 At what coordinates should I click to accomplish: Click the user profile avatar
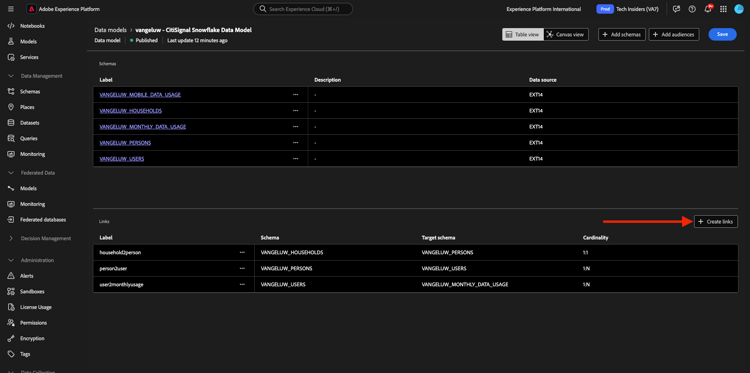(739, 9)
